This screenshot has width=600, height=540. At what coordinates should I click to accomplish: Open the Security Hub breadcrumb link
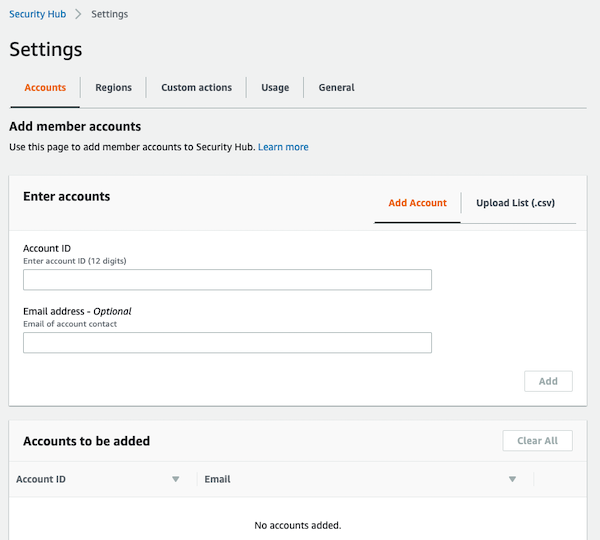click(38, 14)
